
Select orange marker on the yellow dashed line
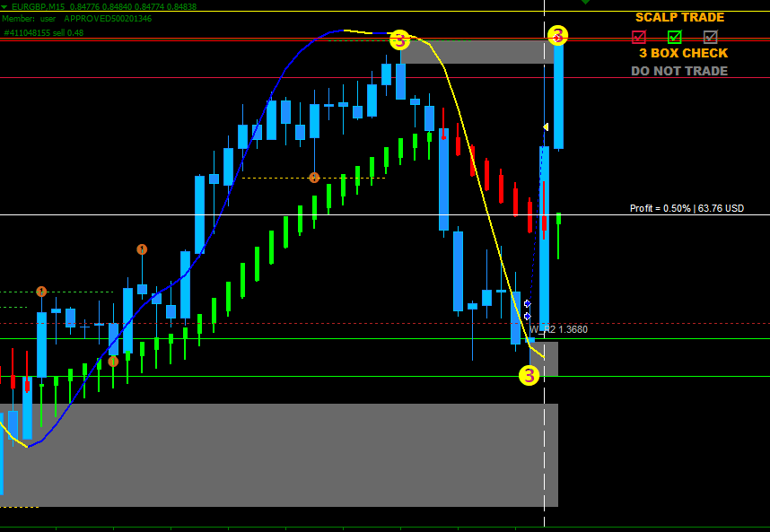[314, 178]
